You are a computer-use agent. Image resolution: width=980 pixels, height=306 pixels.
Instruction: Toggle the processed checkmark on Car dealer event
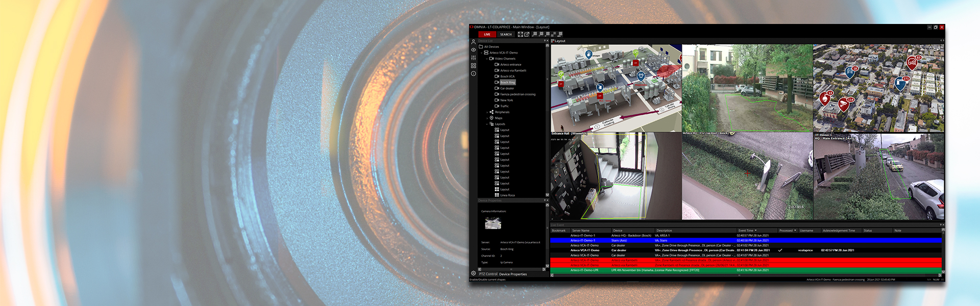click(x=780, y=250)
